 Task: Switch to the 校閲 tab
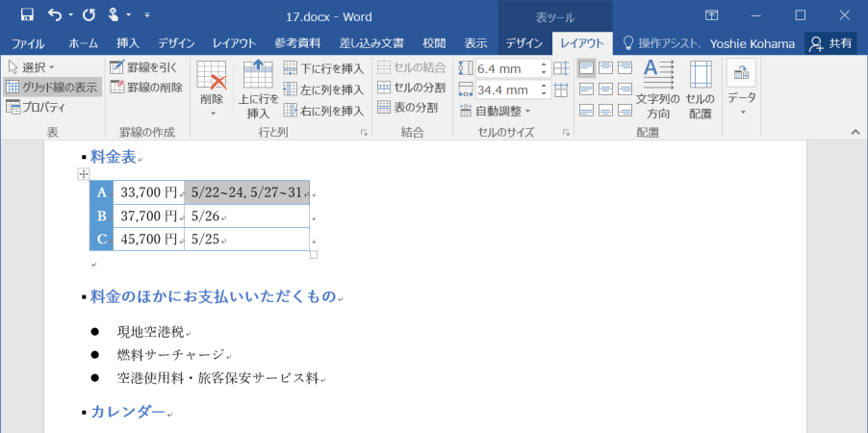[x=434, y=43]
